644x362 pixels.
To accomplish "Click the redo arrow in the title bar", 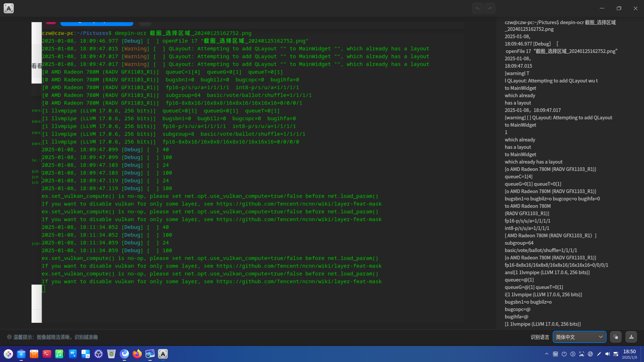I will [490, 8].
